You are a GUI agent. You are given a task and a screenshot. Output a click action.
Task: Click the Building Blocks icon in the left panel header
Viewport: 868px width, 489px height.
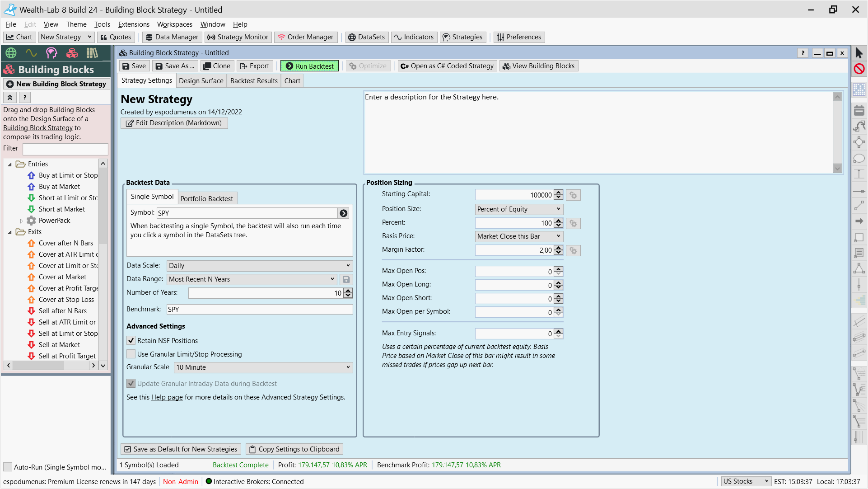(72, 53)
